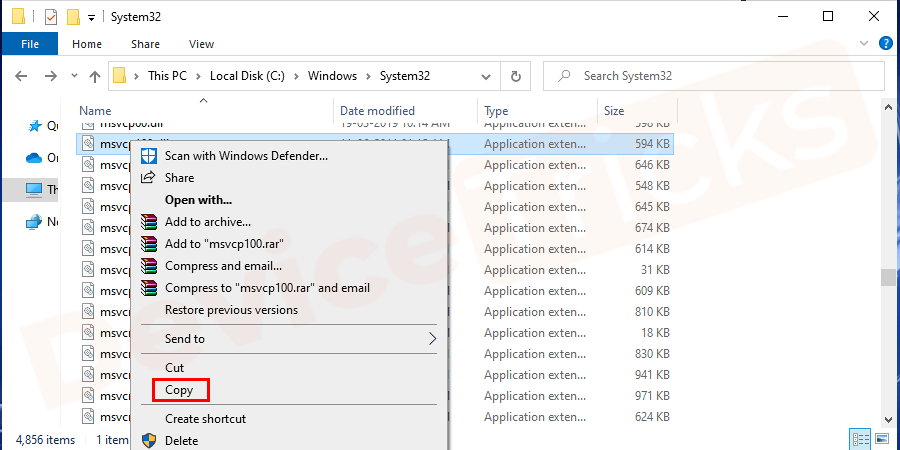The width and height of the screenshot is (900, 450).
Task: Click the vertical scrollbar thumb
Action: pyautogui.click(x=887, y=277)
